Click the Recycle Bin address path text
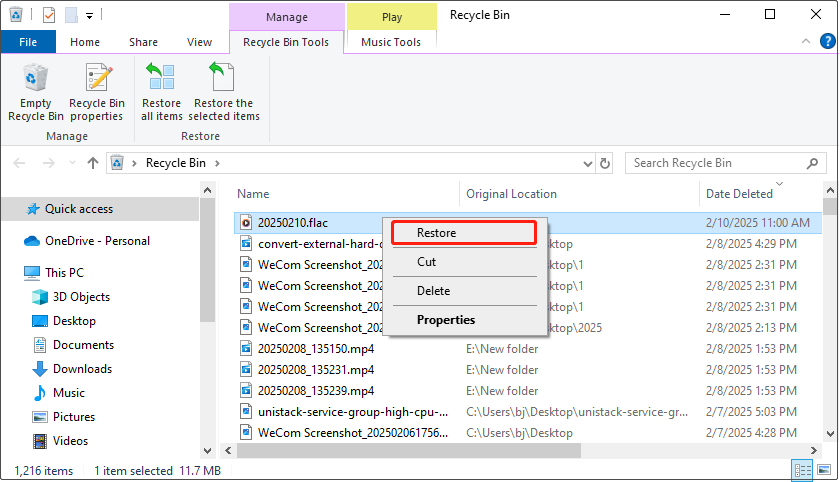This screenshot has height=482, width=840. tap(176, 163)
